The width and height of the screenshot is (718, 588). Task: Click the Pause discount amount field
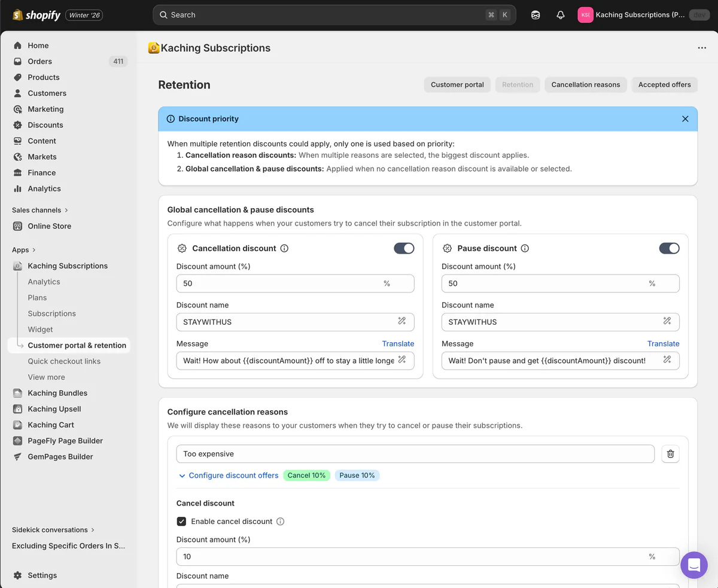point(560,284)
